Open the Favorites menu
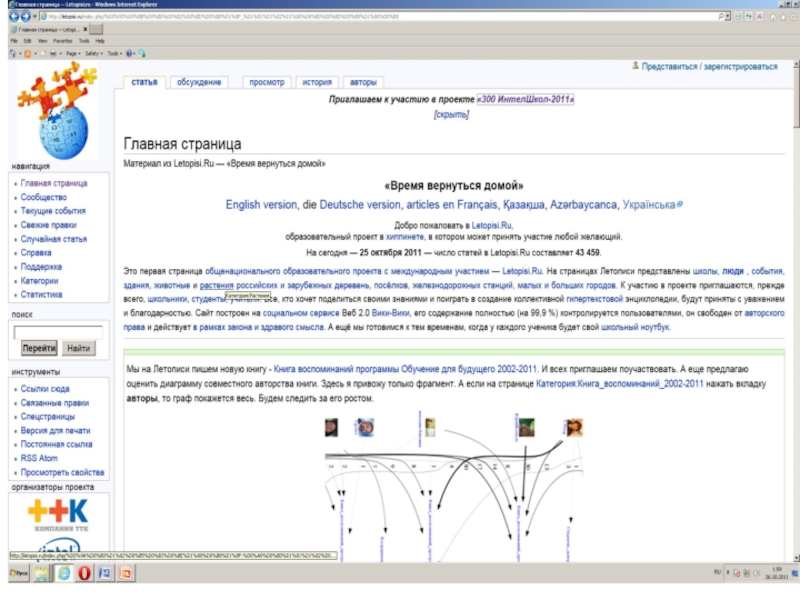Image resolution: width=800 pixels, height=600 pixels. coord(62,41)
